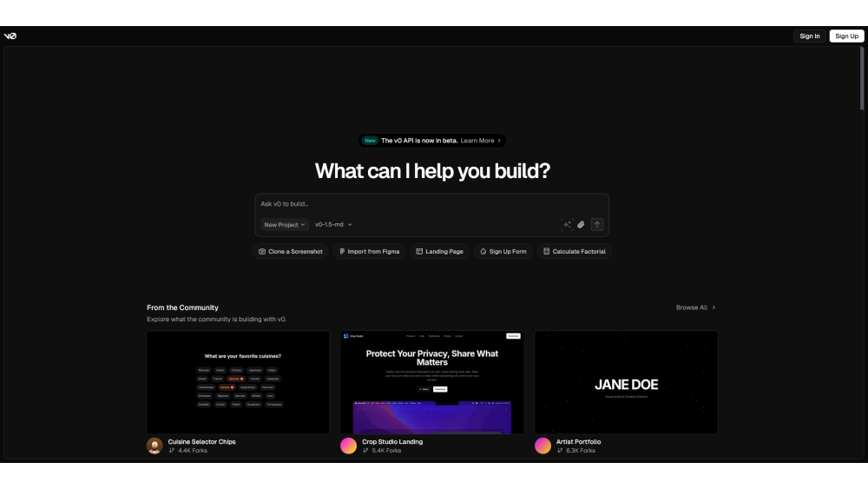
Task: Open the Artist Portfolio JANE DOE thumbnail
Action: [626, 382]
